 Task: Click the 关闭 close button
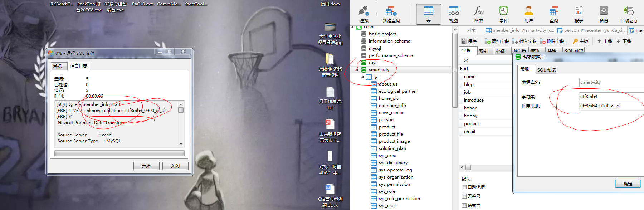[175, 166]
